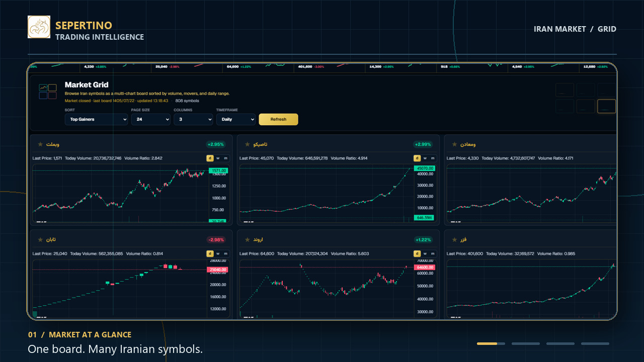This screenshot has width=644, height=362.
Task: Select the gold-highlighted layout thumbnail
Action: pos(606,106)
